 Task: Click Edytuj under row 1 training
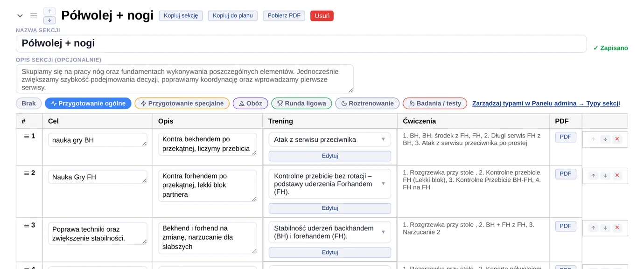point(330,156)
